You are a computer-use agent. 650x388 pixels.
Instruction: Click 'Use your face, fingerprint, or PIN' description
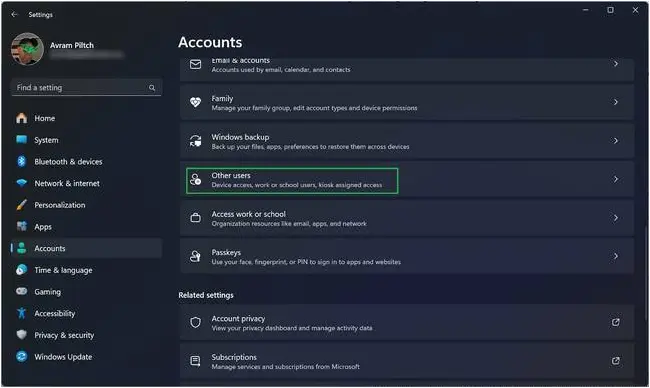tap(306, 262)
